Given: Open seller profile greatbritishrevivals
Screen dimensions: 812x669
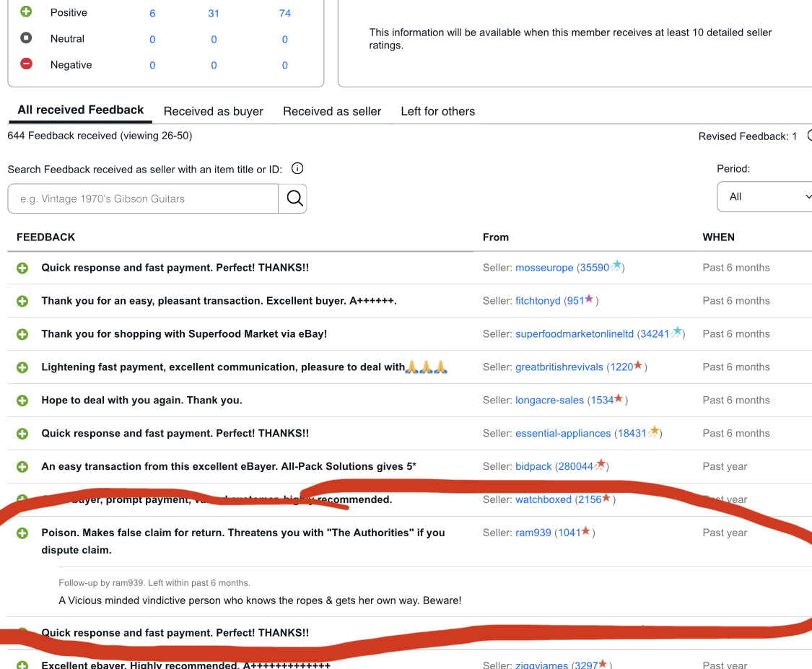Looking at the screenshot, I should 559,367.
